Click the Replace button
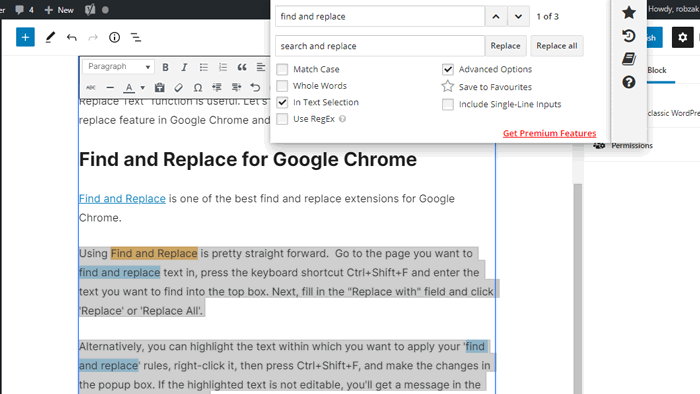 pos(505,46)
